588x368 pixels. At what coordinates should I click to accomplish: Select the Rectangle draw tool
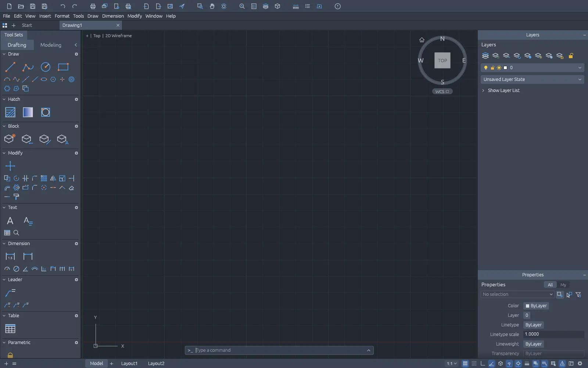coord(63,67)
